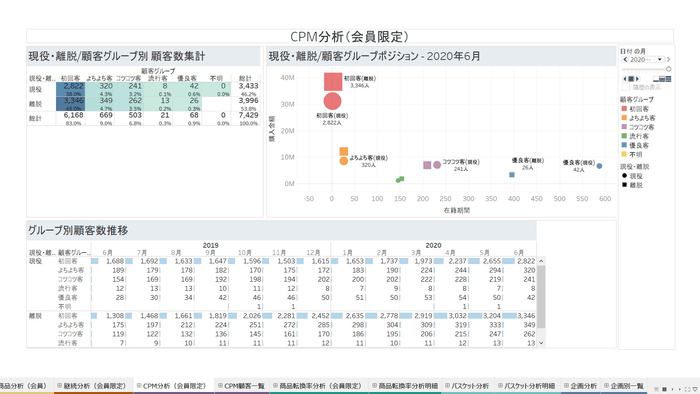Click 離脱 total 3,996
700x394 pixels.
click(x=248, y=101)
